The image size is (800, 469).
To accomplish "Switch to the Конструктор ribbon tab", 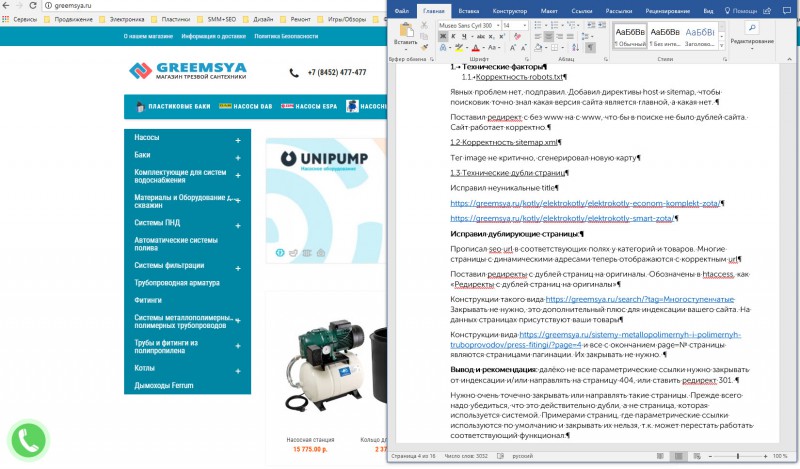I will 510,11.
